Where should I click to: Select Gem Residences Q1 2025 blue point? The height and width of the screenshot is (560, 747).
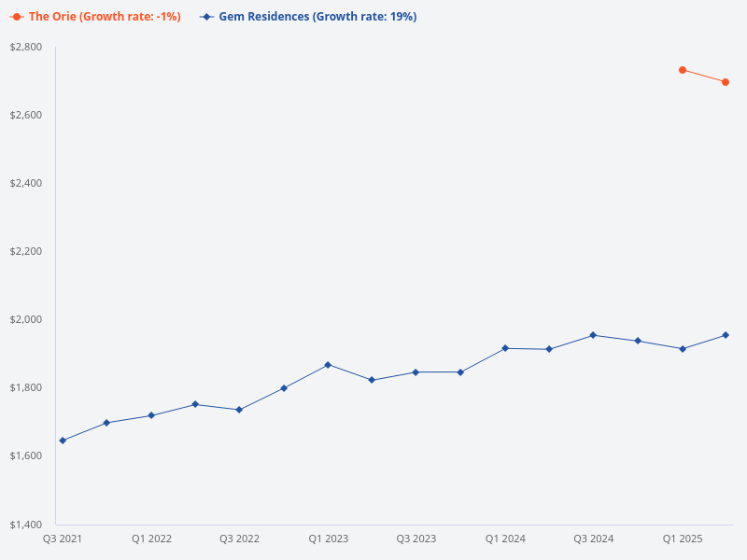[683, 349]
